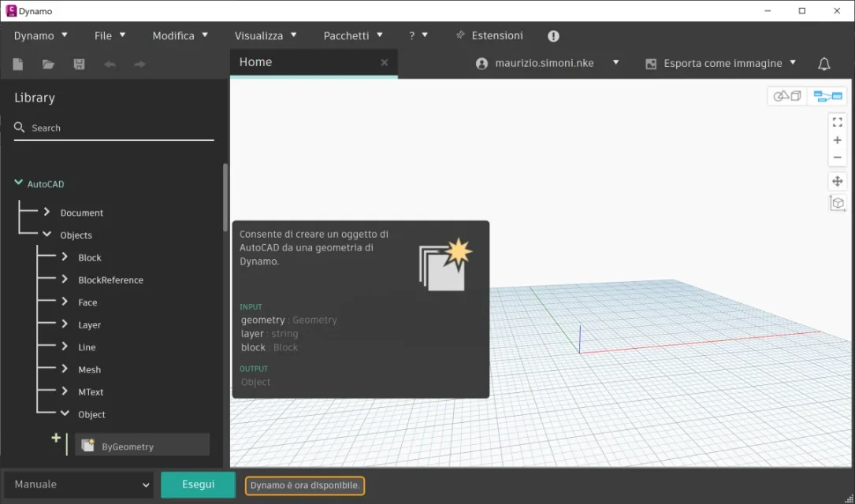Click the New file icon
Viewport: 855px width, 504px height.
18,65
